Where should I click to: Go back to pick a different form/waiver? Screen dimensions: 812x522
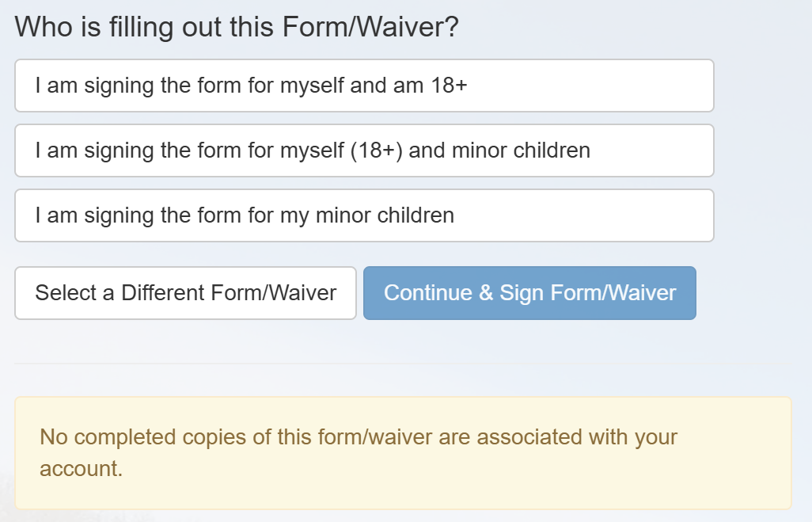click(x=185, y=293)
